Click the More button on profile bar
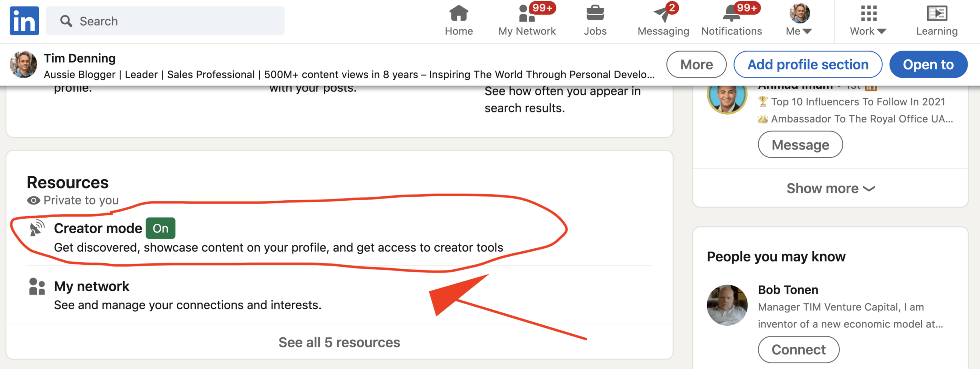This screenshot has width=980, height=369. [x=696, y=65]
